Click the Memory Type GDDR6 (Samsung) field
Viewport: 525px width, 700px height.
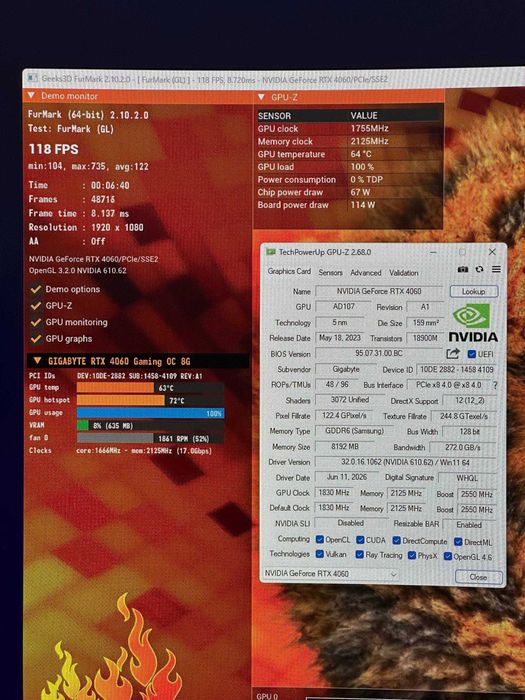(354, 431)
